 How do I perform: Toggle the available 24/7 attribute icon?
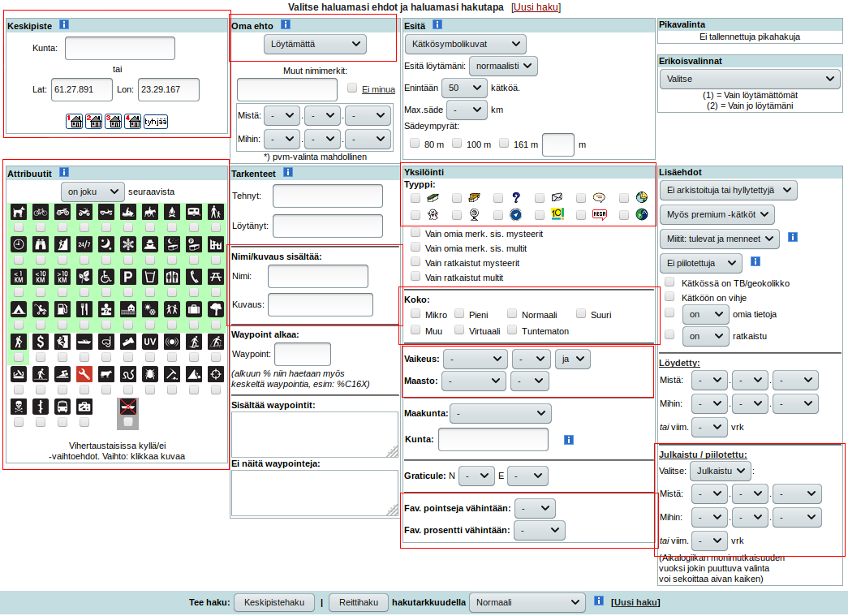pos(84,244)
